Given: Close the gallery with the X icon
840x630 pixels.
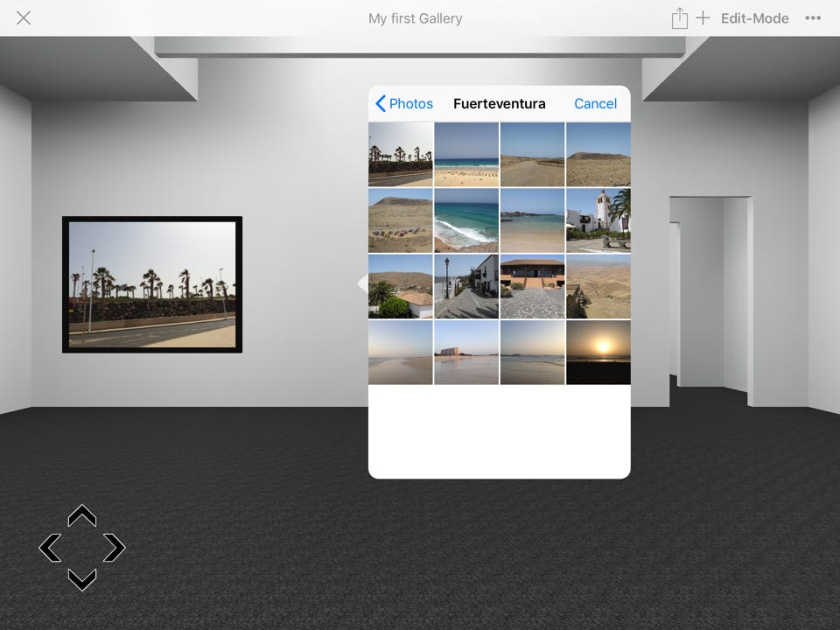Looking at the screenshot, I should point(24,18).
